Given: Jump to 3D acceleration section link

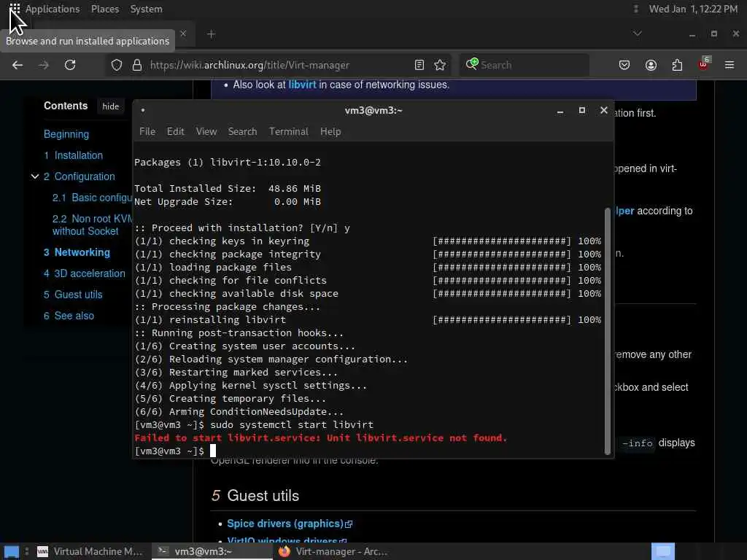Looking at the screenshot, I should [85, 273].
